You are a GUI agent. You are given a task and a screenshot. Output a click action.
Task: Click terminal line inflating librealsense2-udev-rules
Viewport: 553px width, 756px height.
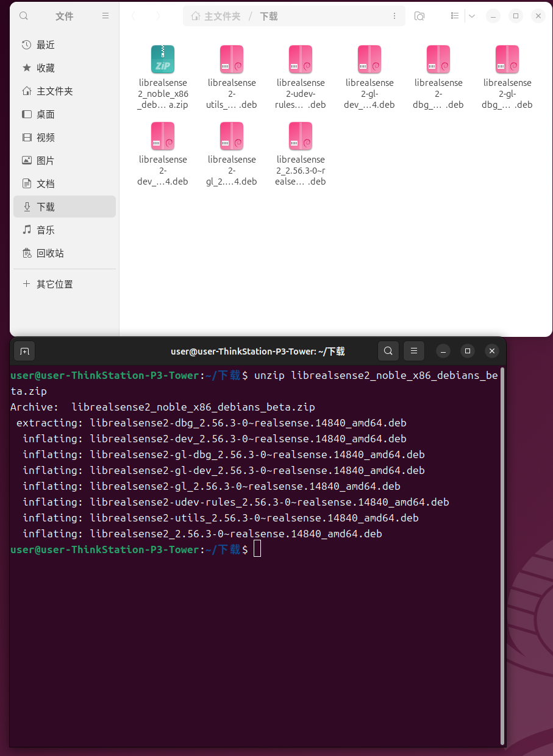(236, 502)
